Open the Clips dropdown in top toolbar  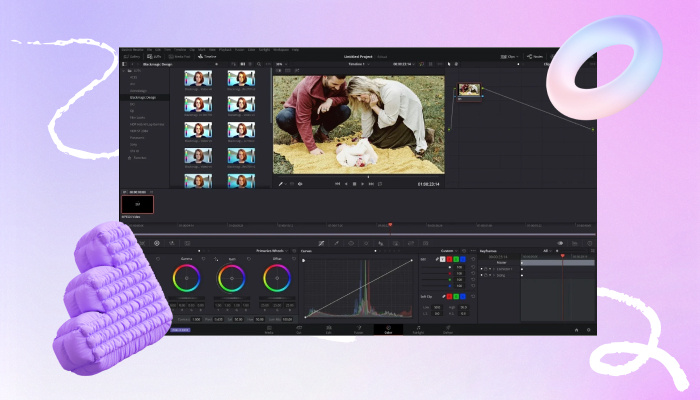(509, 56)
